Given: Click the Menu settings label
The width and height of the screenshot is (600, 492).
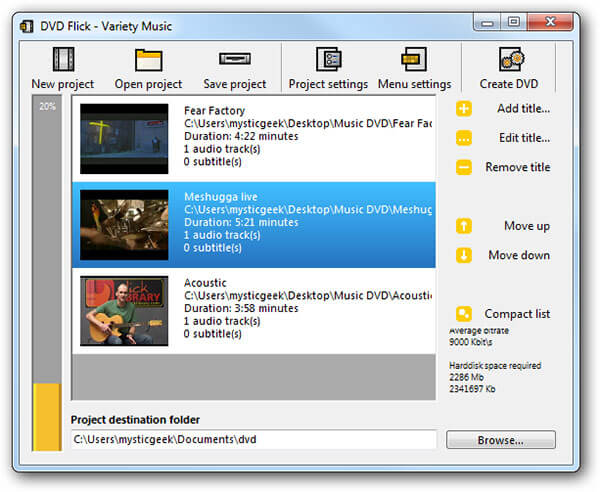Looking at the screenshot, I should click(x=415, y=84).
